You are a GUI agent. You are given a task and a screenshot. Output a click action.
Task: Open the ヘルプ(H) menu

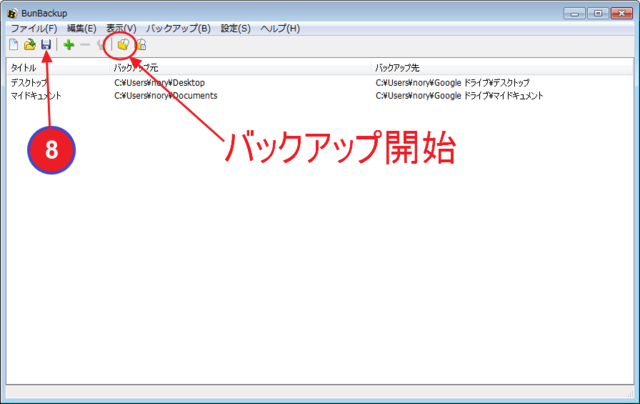coord(280,28)
